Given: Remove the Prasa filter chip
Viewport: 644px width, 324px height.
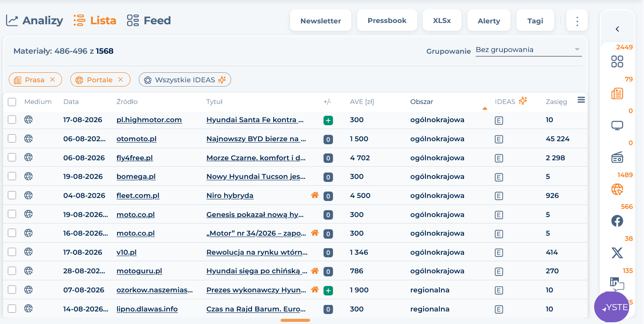Looking at the screenshot, I should coord(52,80).
